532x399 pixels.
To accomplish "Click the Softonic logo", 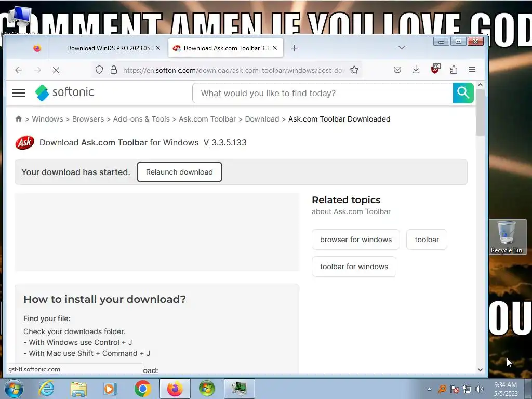I will (x=64, y=92).
